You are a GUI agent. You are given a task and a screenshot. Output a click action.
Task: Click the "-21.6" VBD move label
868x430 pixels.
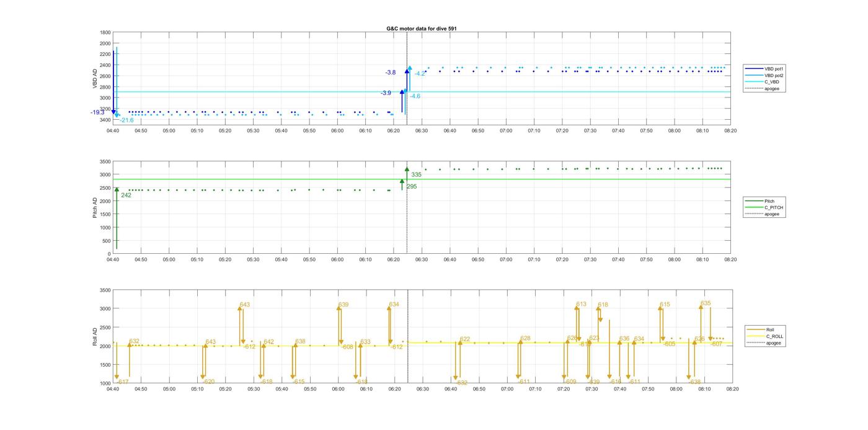(126, 120)
